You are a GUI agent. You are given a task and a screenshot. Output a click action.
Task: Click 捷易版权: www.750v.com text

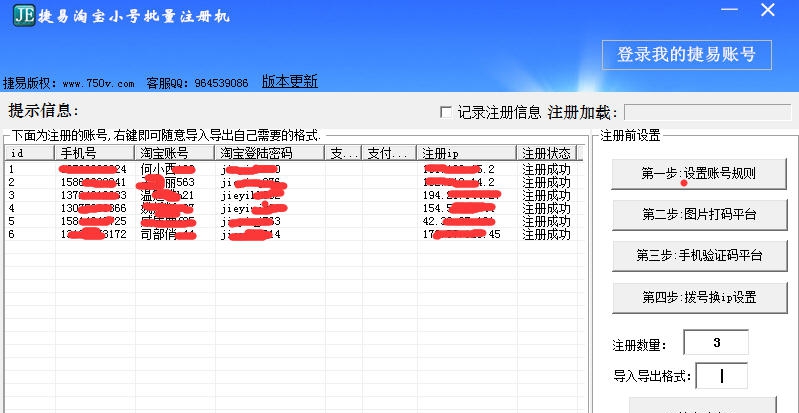(x=69, y=83)
